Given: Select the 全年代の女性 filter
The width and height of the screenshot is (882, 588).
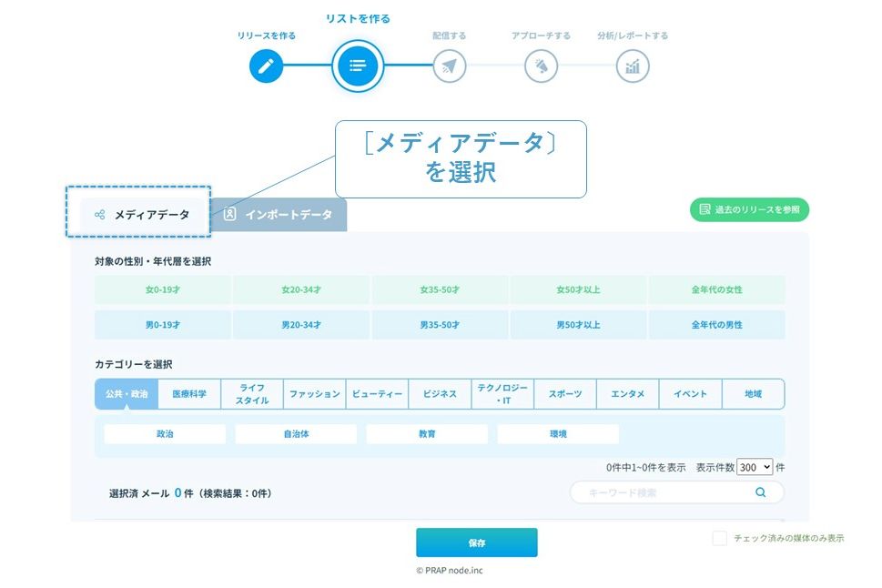Looking at the screenshot, I should click(716, 289).
